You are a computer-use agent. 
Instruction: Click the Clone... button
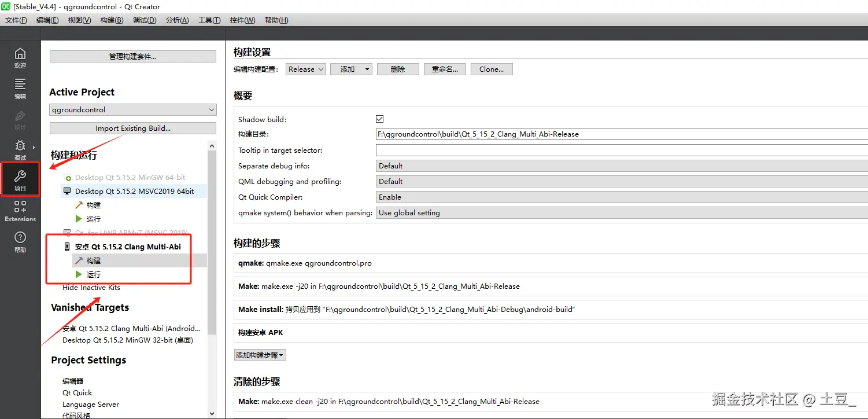tap(492, 69)
